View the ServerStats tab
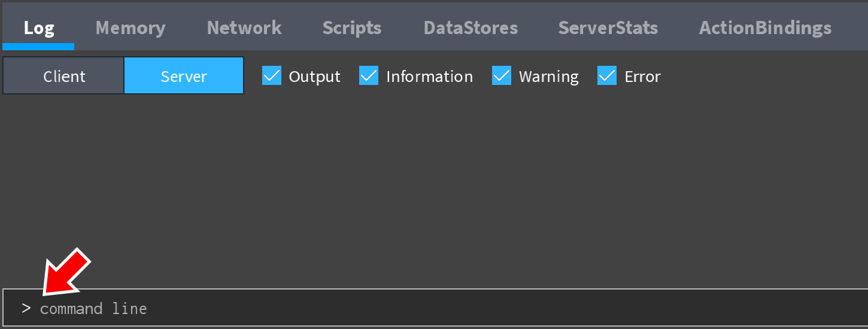This screenshot has height=329, width=868. [608, 28]
